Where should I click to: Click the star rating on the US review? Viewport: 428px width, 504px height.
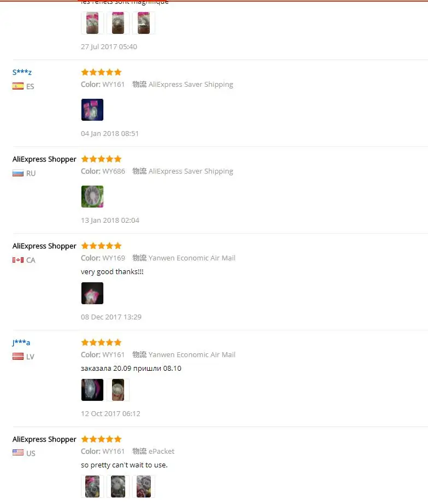(101, 439)
